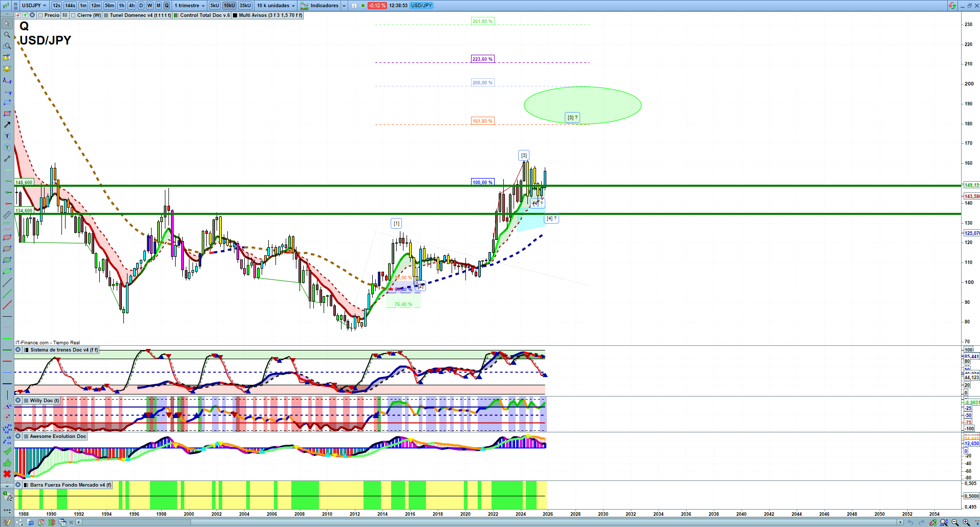Click the red-green trading arrows icon
Image resolution: width=980 pixels, height=527 pixels.
tap(952, 6)
